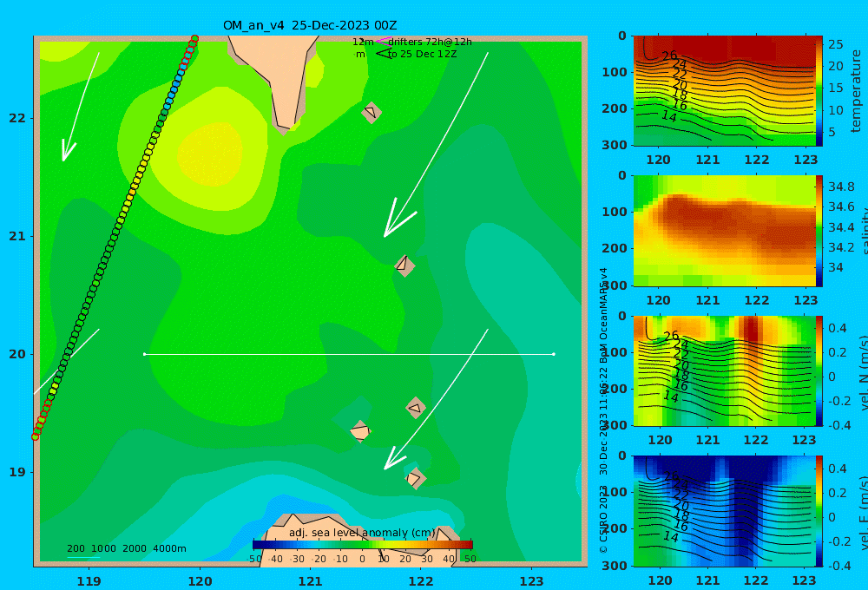Click the 'temperature' color bar axis label
The height and width of the screenshot is (590, 868).
(856, 91)
